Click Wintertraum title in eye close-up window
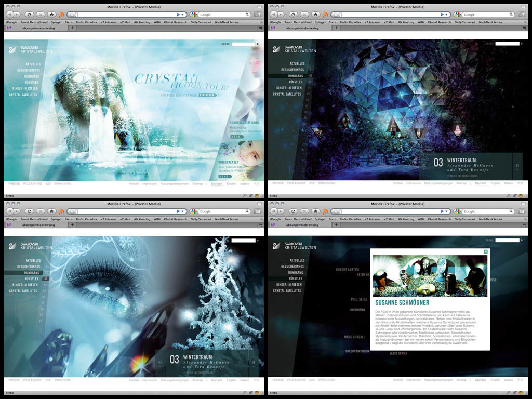Screen dimensions: 532x399 pyautogui.click(x=197, y=357)
